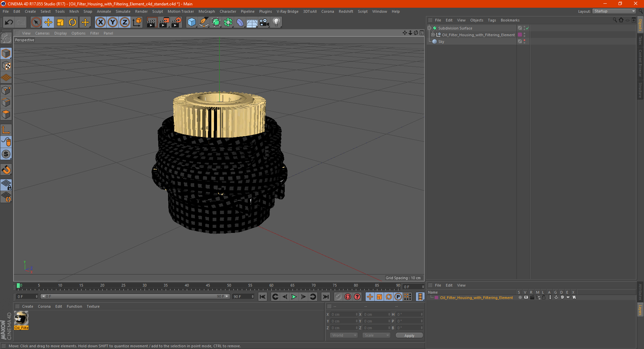Image resolution: width=644 pixels, height=349 pixels.
Task: Switch to Model mode icon
Action: [6, 53]
